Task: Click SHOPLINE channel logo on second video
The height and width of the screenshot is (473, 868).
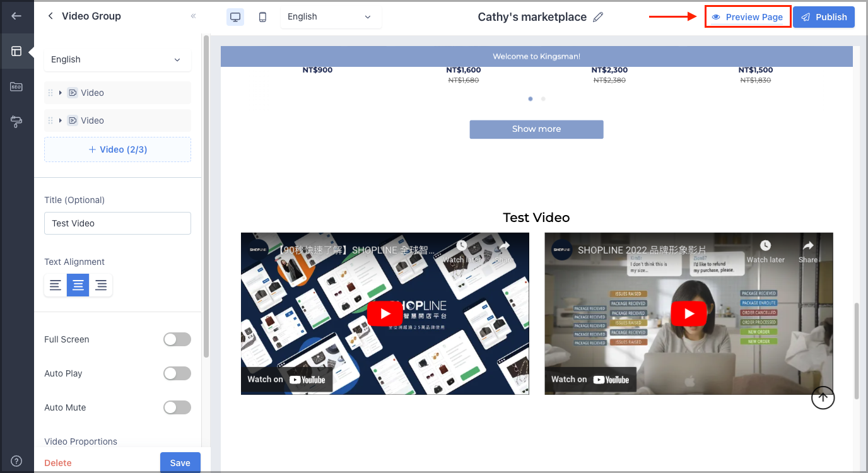Action: (562, 250)
